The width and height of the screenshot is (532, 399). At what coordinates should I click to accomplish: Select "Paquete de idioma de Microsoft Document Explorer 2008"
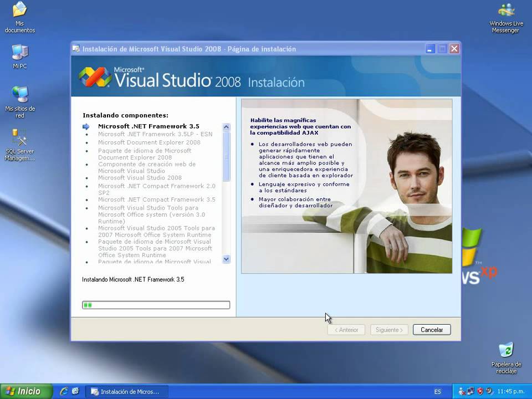145,154
